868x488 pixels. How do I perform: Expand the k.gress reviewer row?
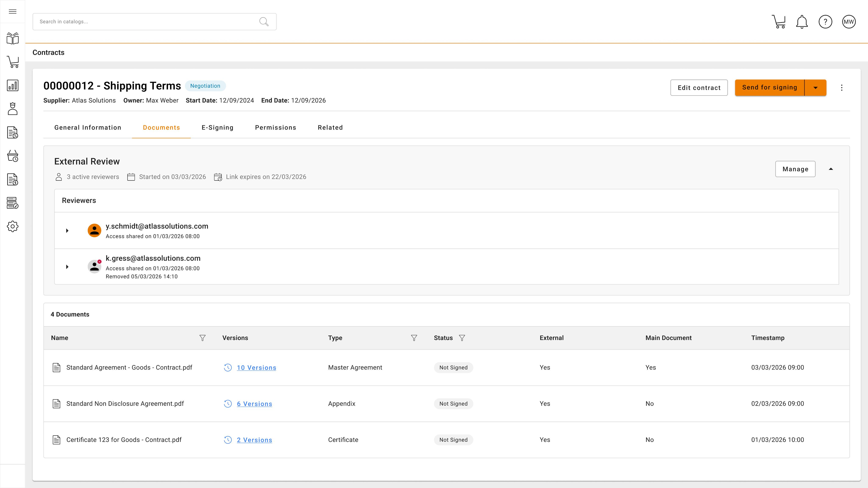tap(67, 267)
